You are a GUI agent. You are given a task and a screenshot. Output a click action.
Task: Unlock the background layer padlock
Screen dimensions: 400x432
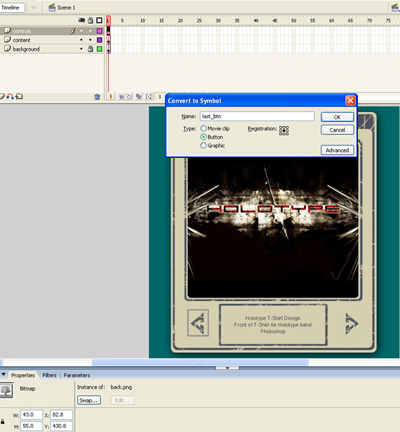click(x=90, y=49)
